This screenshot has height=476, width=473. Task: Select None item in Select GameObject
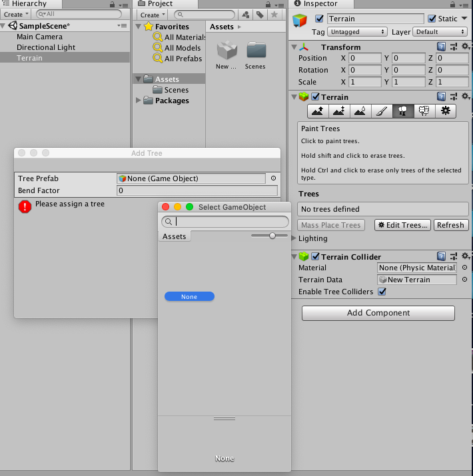[x=189, y=297]
